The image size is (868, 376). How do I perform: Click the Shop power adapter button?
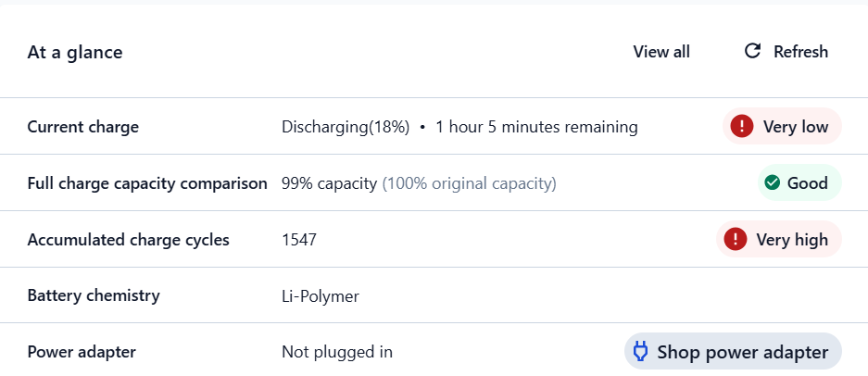tap(733, 352)
